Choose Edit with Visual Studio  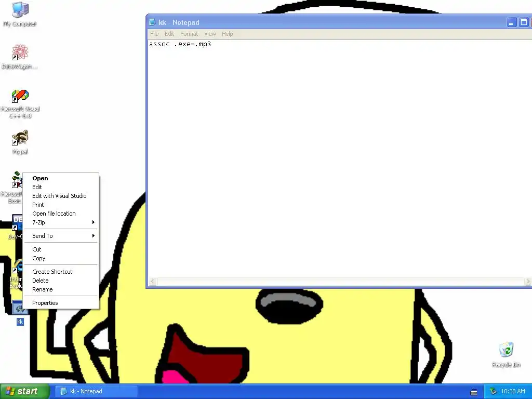coord(61,196)
